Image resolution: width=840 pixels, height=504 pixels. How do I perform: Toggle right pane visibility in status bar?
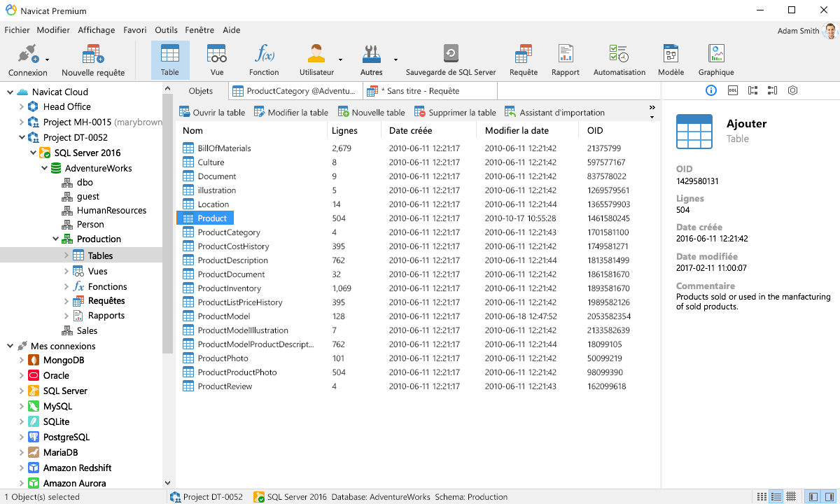coord(828,496)
